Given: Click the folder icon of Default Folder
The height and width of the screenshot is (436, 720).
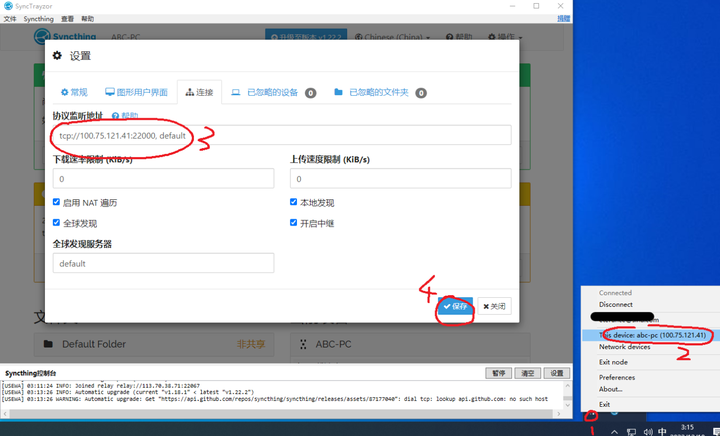Looking at the screenshot, I should (48, 344).
